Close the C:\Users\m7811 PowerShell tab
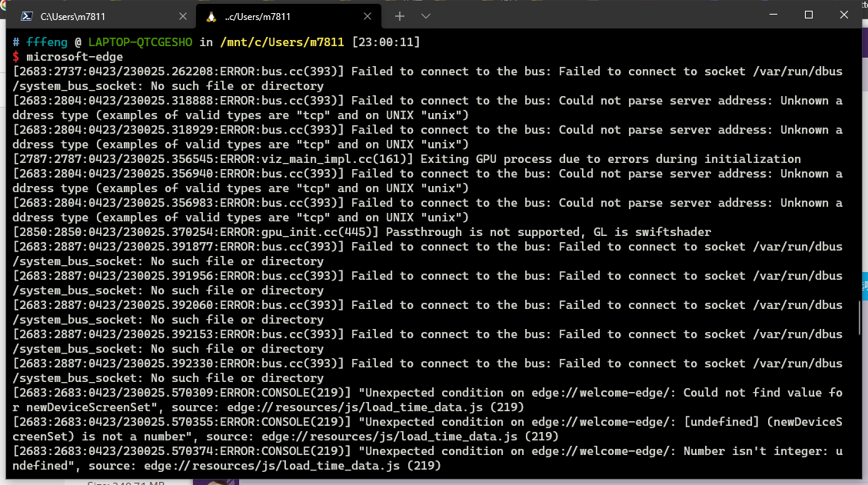The image size is (868, 485). pos(182,16)
